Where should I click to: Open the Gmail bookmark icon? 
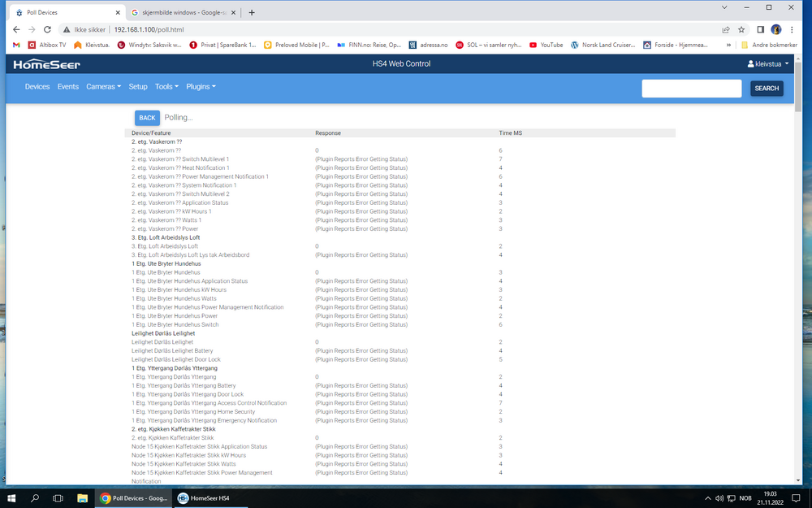16,45
